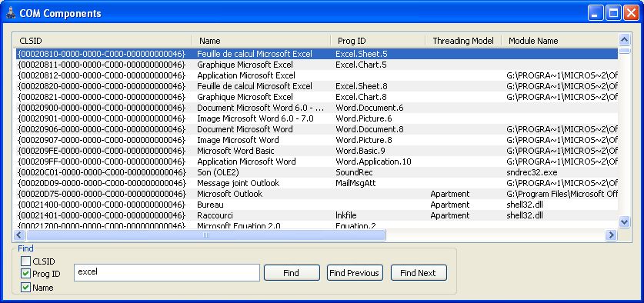
Task: Select the Microsoft Outlook row
Action: 317,194
